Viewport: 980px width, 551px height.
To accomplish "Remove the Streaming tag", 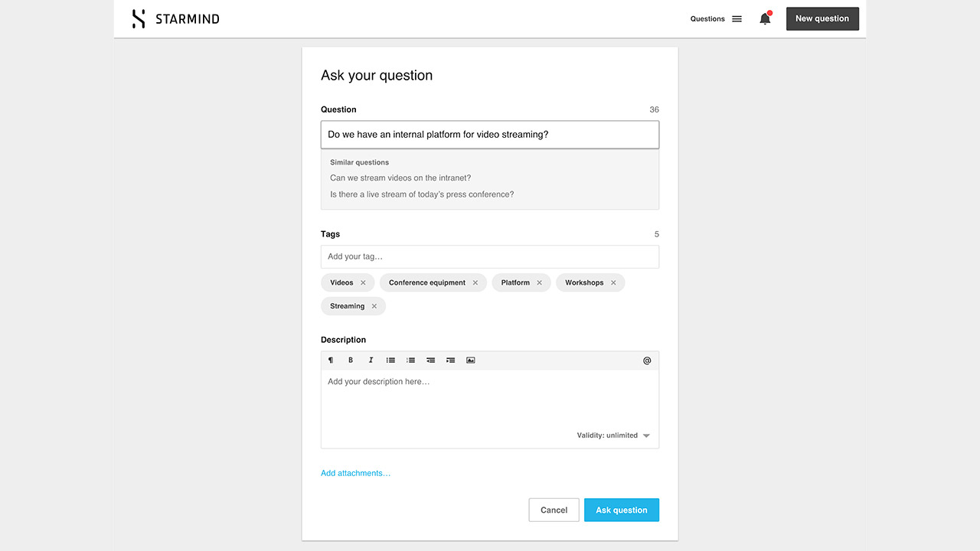I will click(374, 306).
